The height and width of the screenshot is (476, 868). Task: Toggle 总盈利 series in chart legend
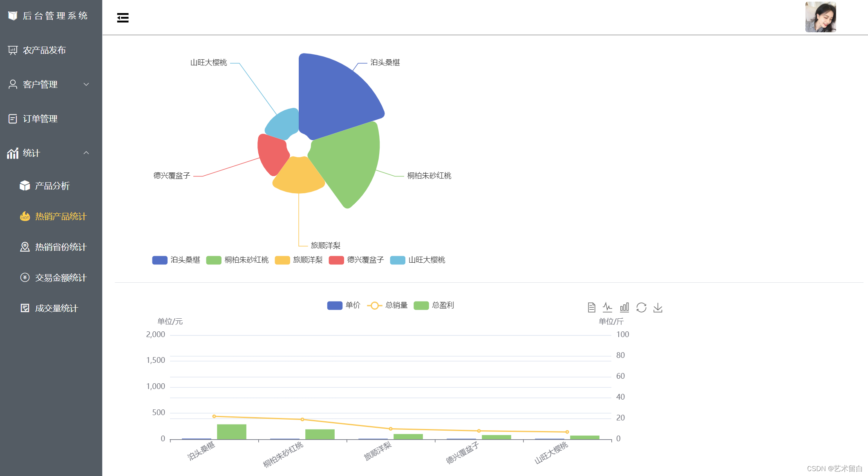tap(434, 305)
